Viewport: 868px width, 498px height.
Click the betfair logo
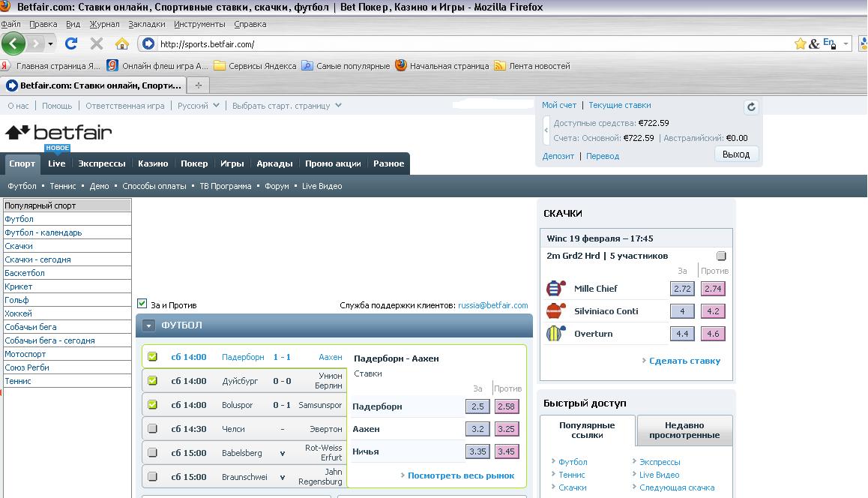pos(58,133)
